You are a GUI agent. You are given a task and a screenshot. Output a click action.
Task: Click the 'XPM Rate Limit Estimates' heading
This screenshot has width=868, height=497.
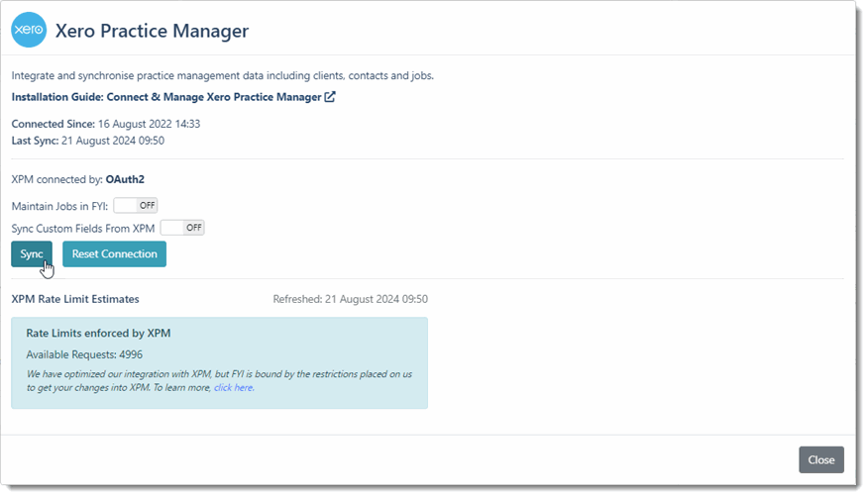[75, 299]
